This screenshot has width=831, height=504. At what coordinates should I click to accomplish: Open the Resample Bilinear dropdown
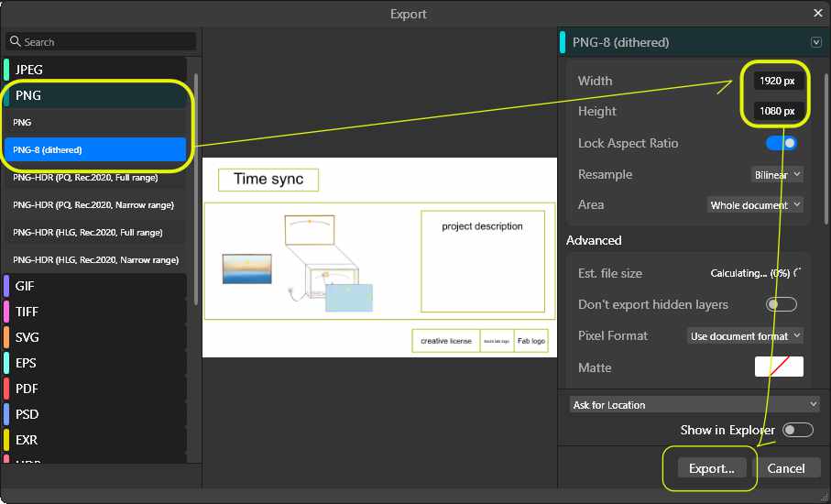click(777, 174)
